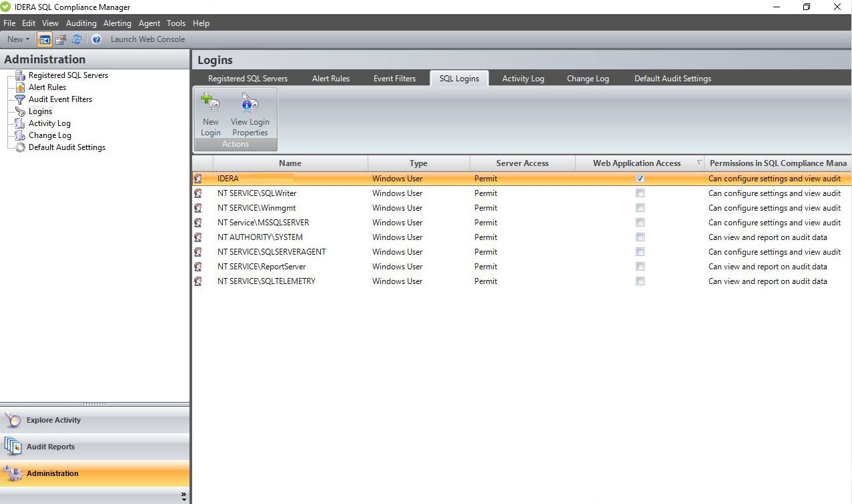Click the Audit Reports pane icon
This screenshot has width=852, height=504.
click(13, 446)
